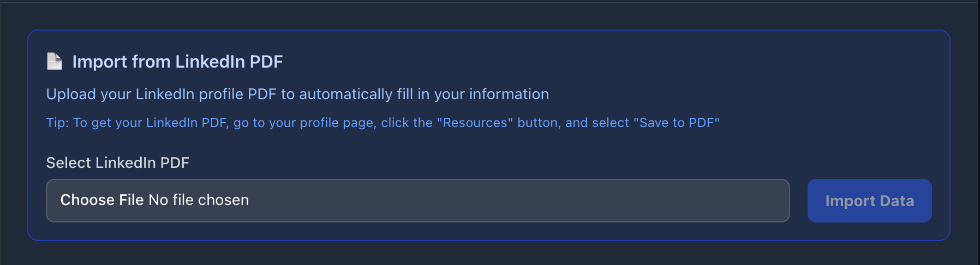
Task: Click the "Select LinkedIn PDF" field label
Action: (117, 162)
